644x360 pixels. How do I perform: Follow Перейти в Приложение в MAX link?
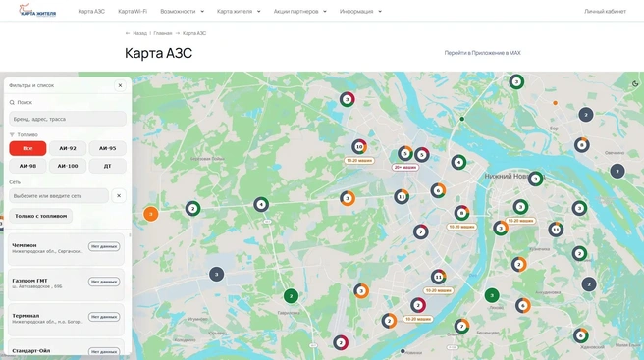pos(482,53)
